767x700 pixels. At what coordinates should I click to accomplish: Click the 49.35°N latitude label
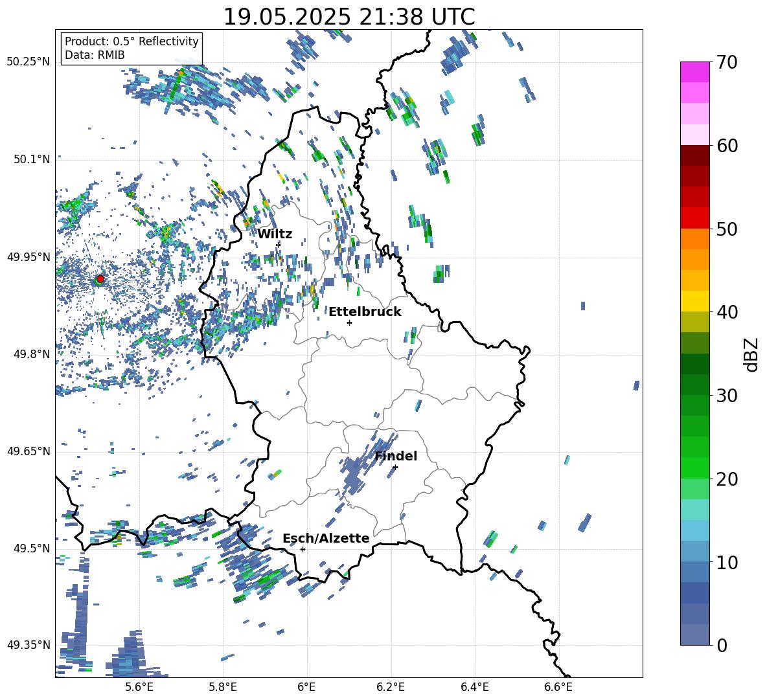[x=29, y=645]
